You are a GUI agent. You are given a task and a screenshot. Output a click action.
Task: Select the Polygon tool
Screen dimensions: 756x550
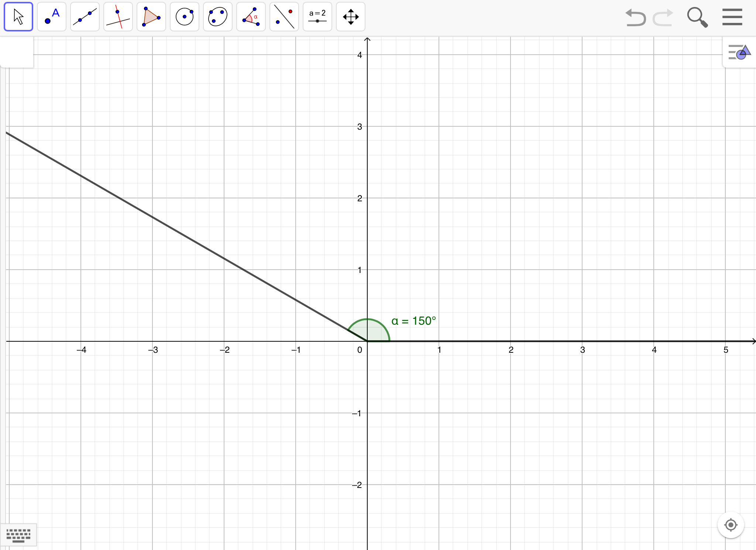[151, 17]
